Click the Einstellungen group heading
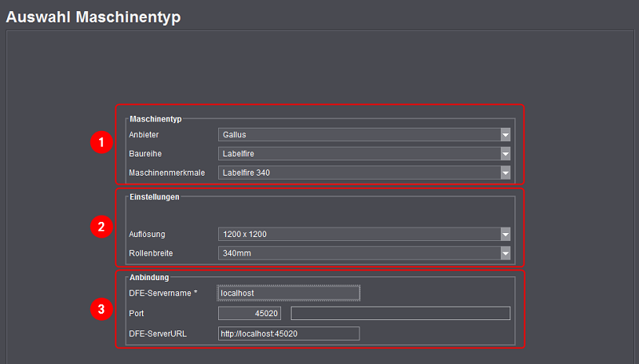639x364 pixels. coord(154,196)
